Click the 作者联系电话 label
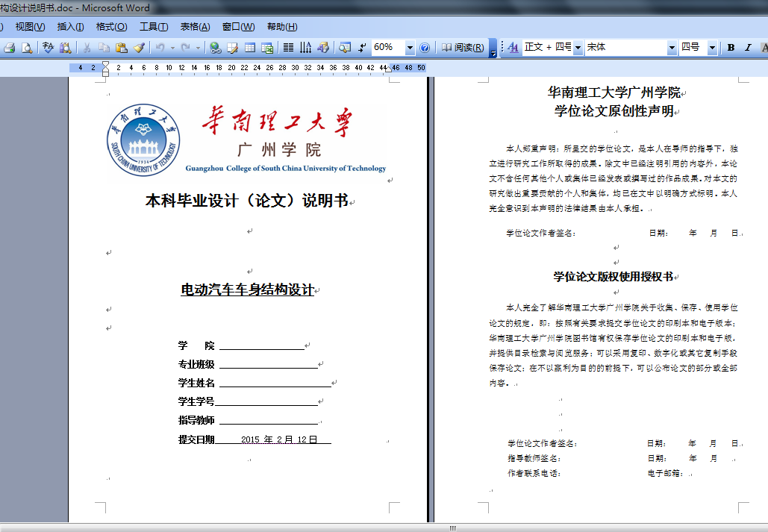The height and width of the screenshot is (532, 768). click(x=534, y=473)
